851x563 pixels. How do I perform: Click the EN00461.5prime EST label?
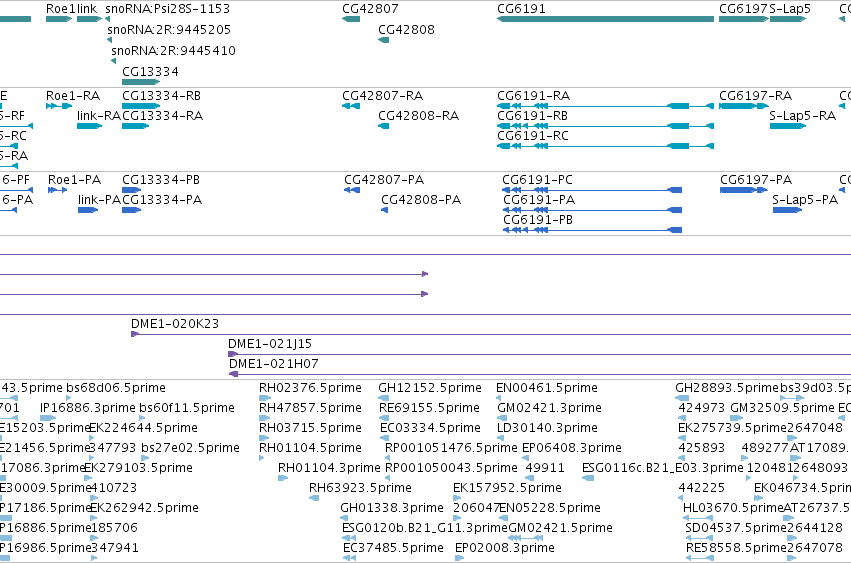[547, 388]
